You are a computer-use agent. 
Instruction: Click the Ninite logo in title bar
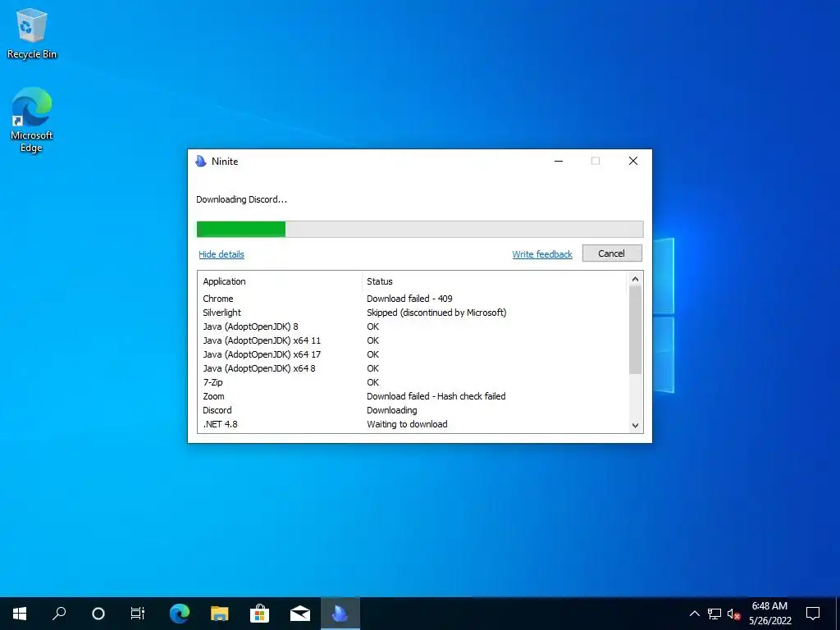201,162
